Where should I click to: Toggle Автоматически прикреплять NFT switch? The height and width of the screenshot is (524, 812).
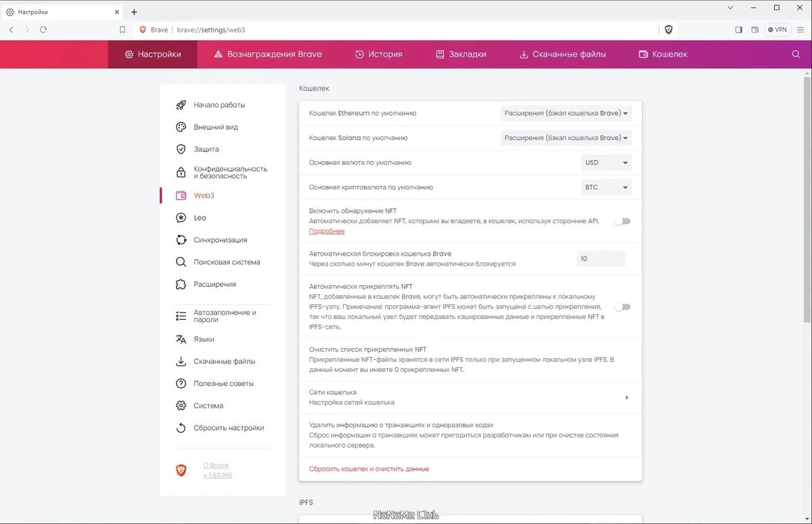click(x=623, y=307)
